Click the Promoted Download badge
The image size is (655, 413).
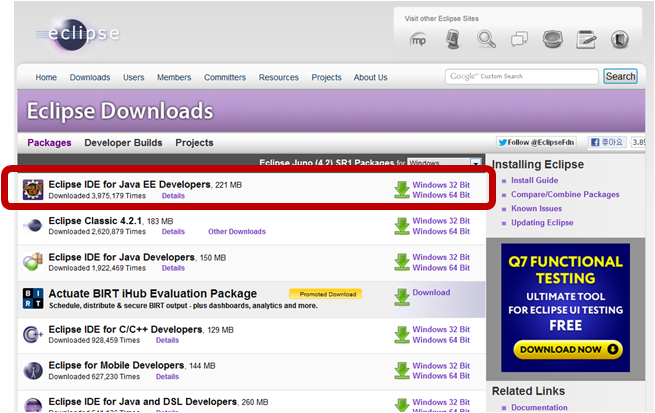click(x=325, y=294)
